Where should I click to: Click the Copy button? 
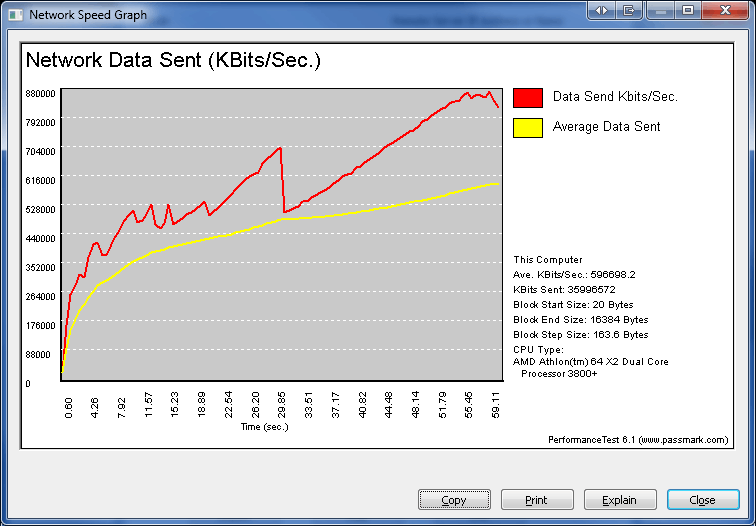454,499
